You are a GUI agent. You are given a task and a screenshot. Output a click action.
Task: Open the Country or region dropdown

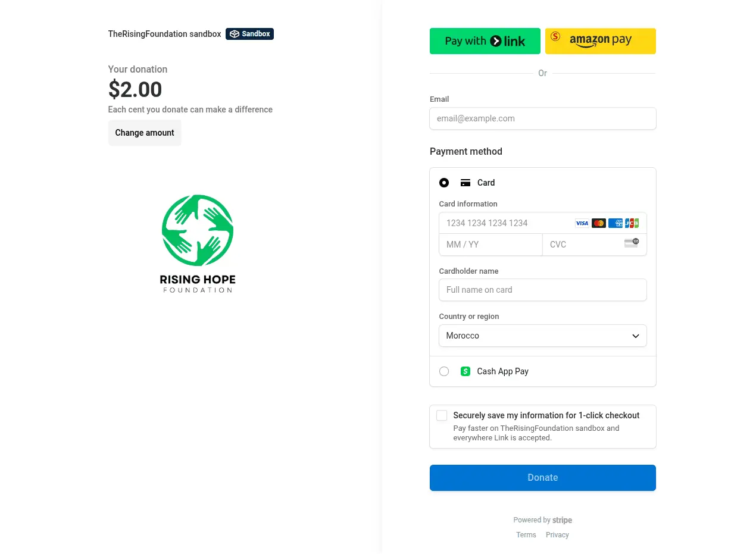click(542, 336)
